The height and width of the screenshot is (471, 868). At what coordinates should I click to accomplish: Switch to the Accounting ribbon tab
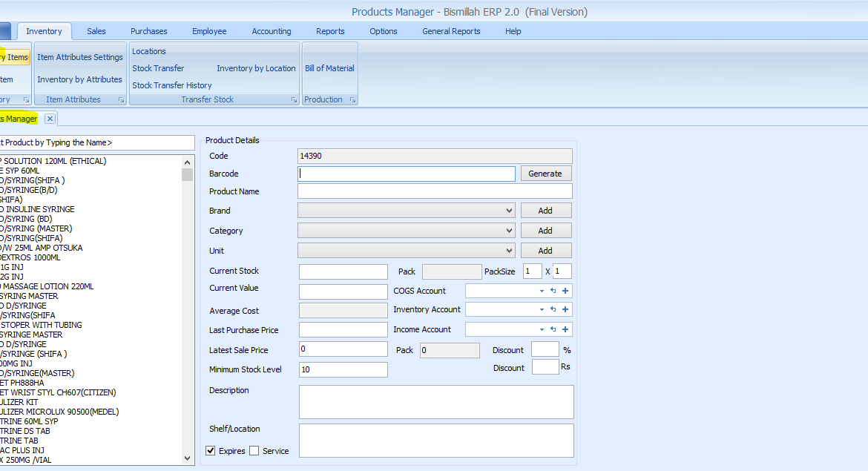(272, 31)
